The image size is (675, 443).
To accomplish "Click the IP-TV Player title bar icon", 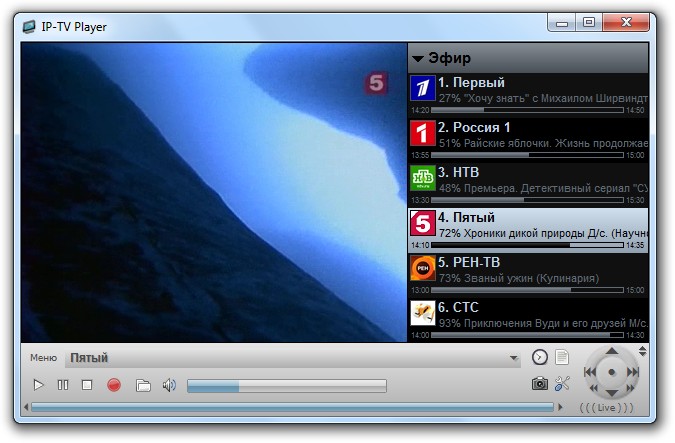I will pyautogui.click(x=29, y=27).
